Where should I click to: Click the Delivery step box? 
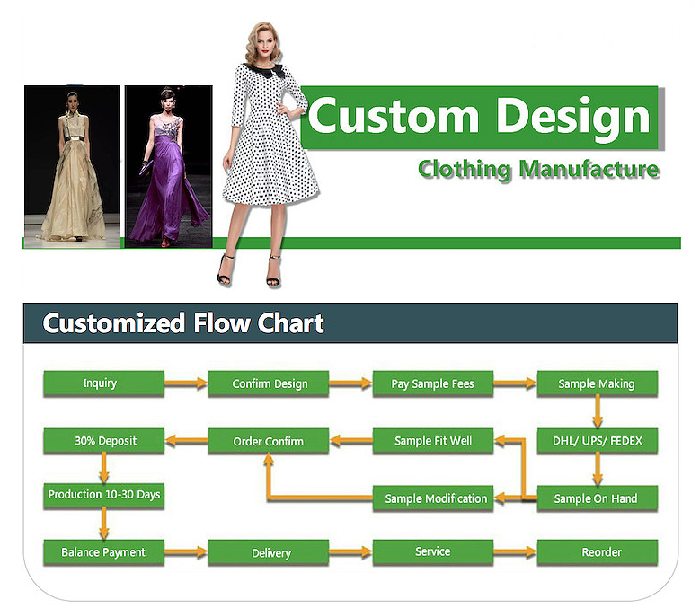pyautogui.click(x=269, y=552)
